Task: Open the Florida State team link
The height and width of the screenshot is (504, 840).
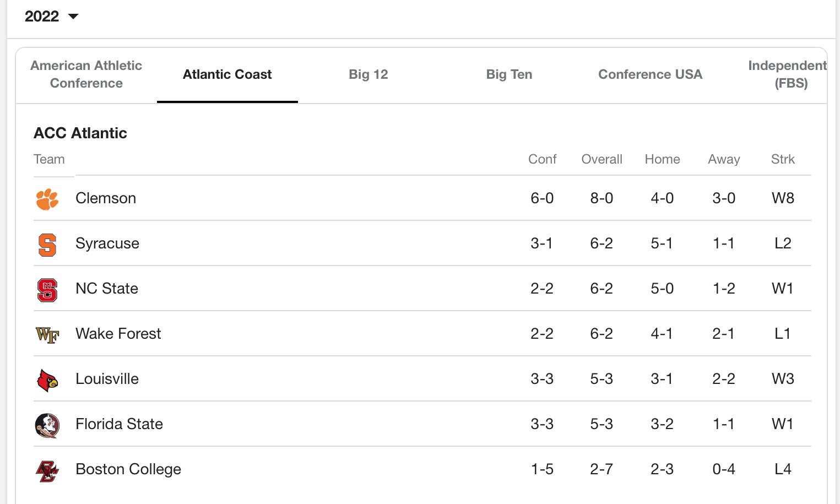Action: [x=120, y=424]
